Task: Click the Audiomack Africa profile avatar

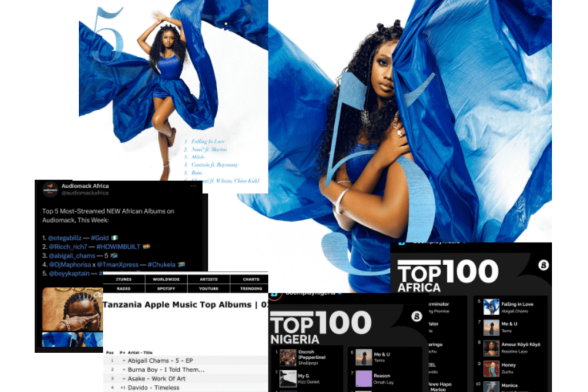Action: click(x=50, y=190)
